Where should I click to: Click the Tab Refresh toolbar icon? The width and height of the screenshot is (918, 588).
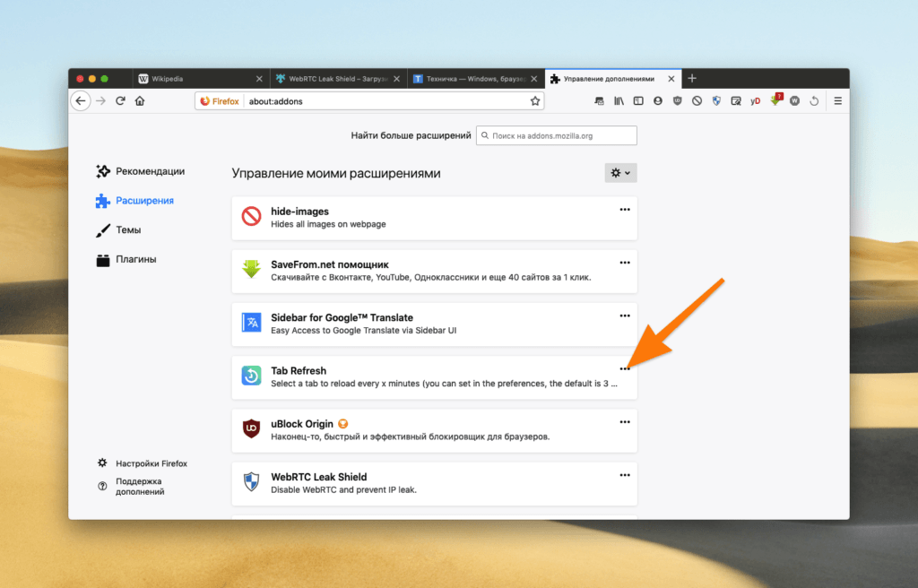(x=814, y=100)
